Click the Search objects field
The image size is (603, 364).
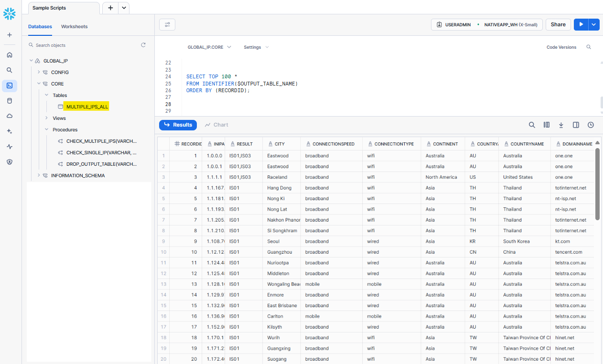tap(84, 45)
